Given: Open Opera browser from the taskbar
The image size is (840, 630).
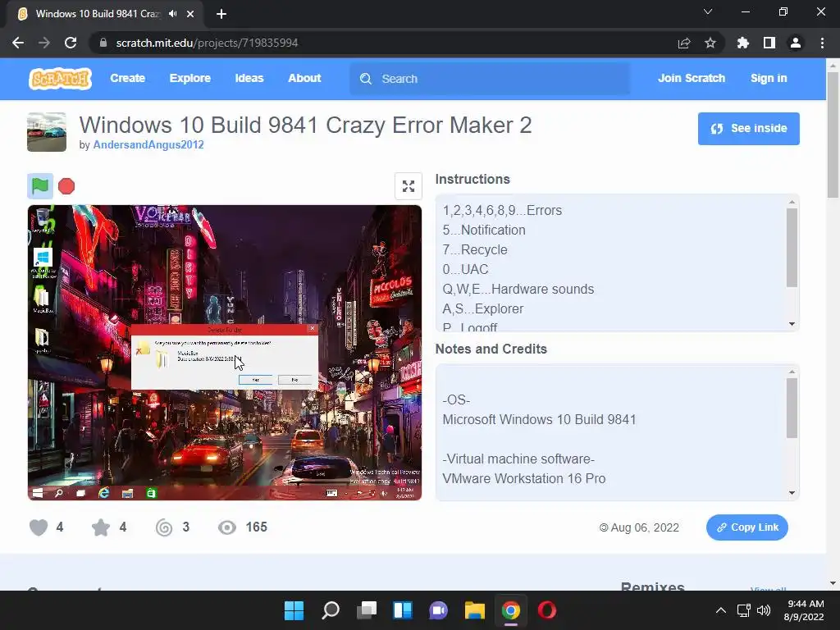Looking at the screenshot, I should click(547, 610).
